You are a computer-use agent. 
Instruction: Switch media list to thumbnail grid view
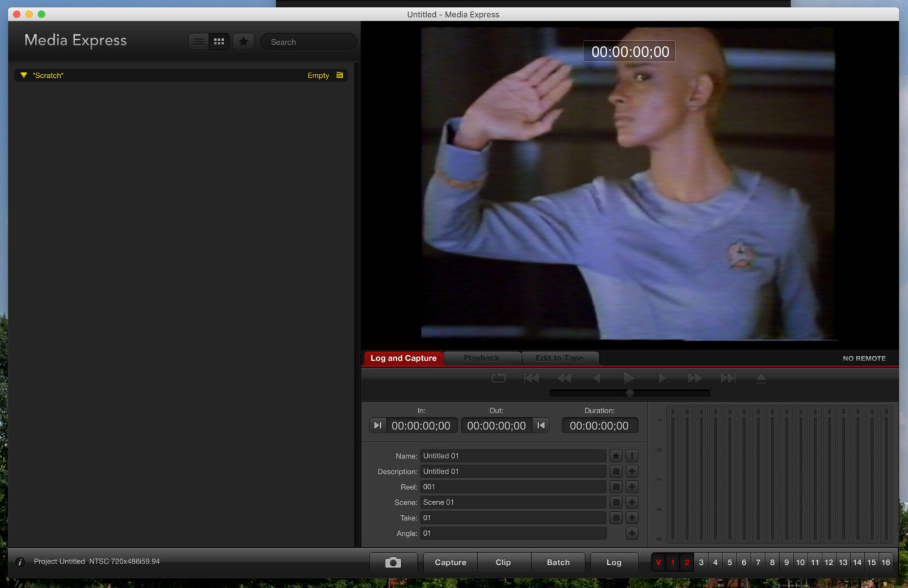click(x=219, y=41)
